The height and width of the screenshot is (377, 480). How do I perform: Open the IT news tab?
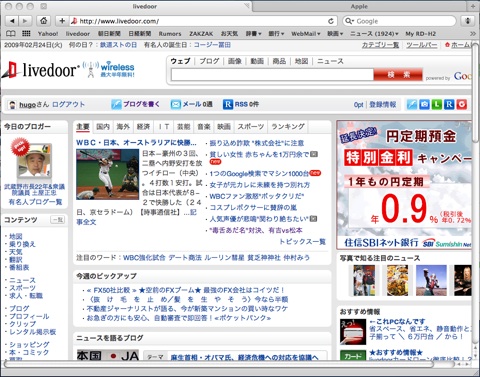[x=164, y=127]
